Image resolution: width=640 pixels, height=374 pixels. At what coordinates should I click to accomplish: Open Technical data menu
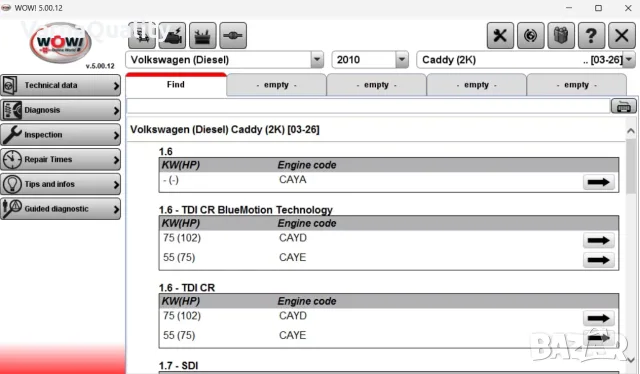tap(60, 85)
